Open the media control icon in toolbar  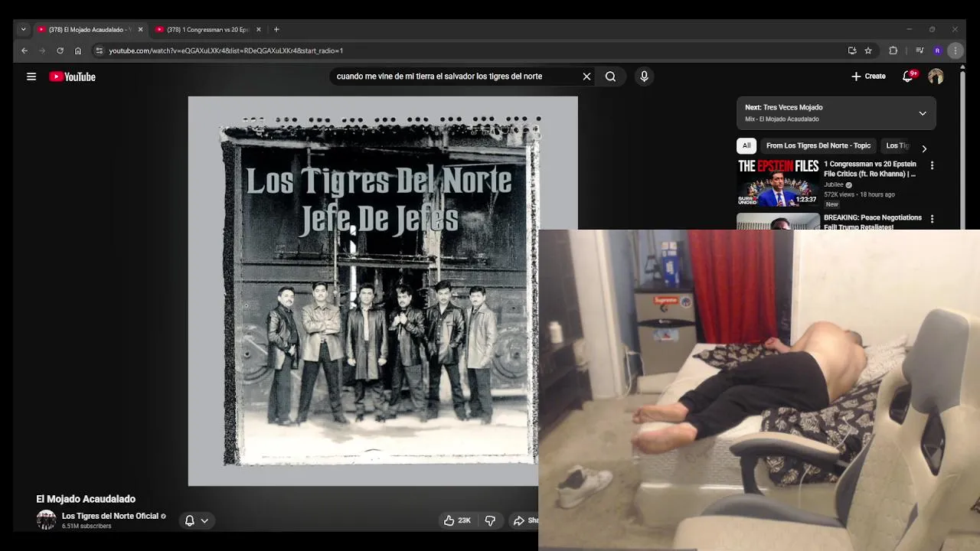pyautogui.click(x=920, y=51)
